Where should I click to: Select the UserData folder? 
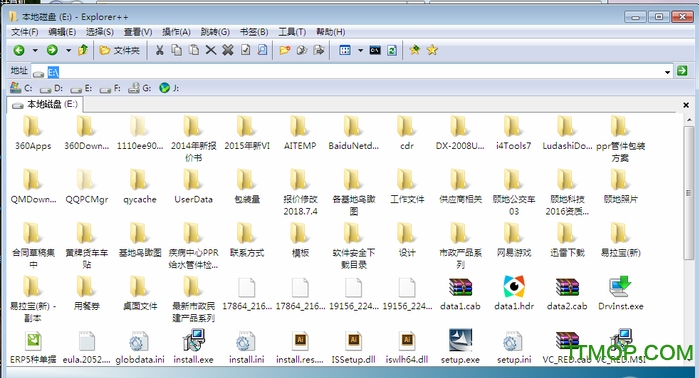[193, 186]
